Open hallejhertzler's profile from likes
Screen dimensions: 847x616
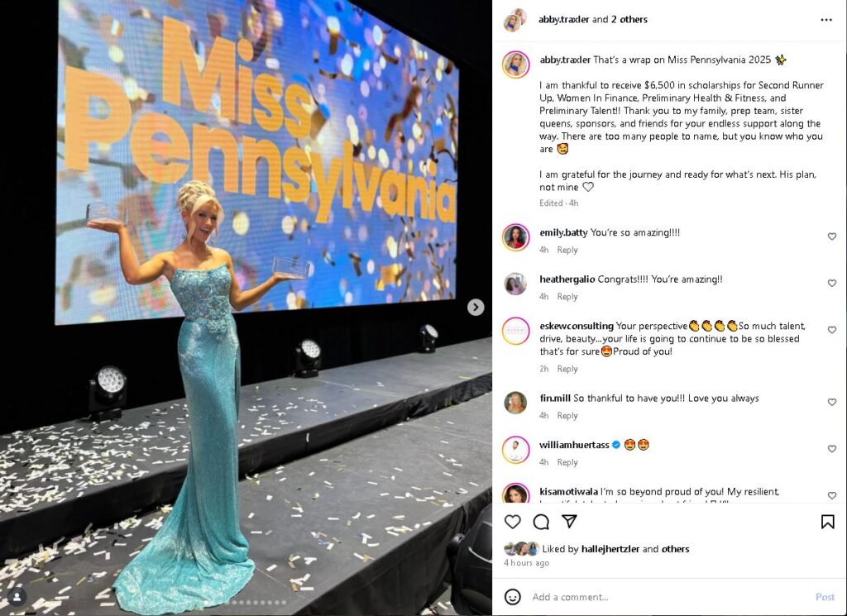tap(610, 549)
